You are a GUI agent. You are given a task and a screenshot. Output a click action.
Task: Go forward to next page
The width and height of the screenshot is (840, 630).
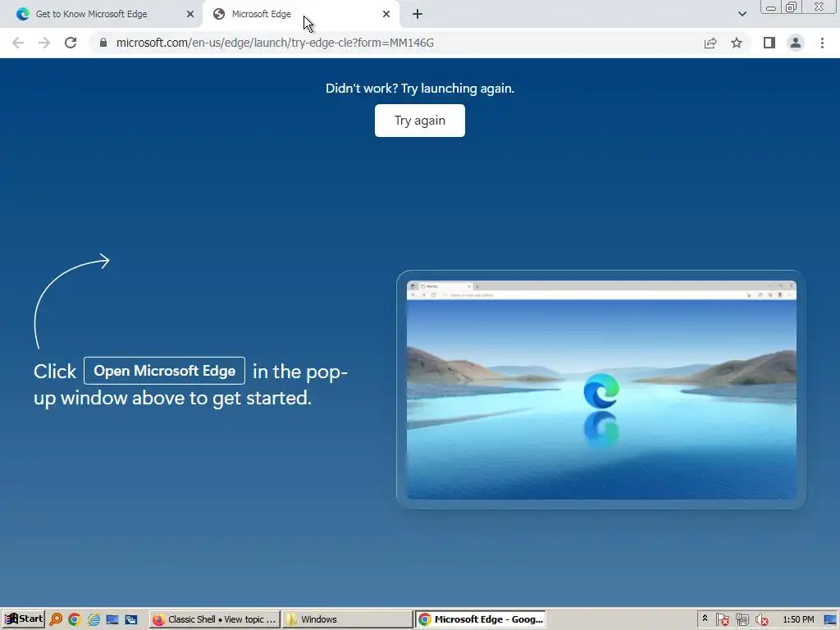pyautogui.click(x=44, y=43)
